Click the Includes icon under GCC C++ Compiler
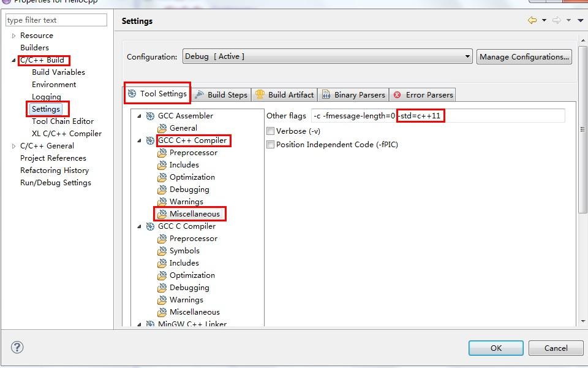Image resolution: width=588 pixels, height=368 pixels. click(x=162, y=165)
